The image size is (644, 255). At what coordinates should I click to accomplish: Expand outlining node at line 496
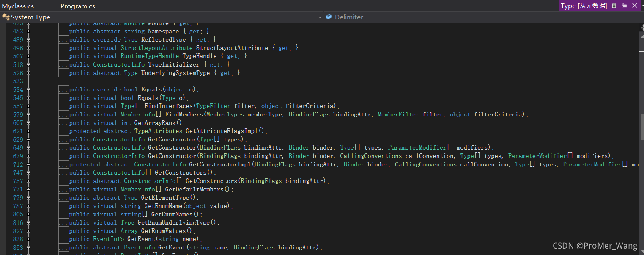coord(28,48)
